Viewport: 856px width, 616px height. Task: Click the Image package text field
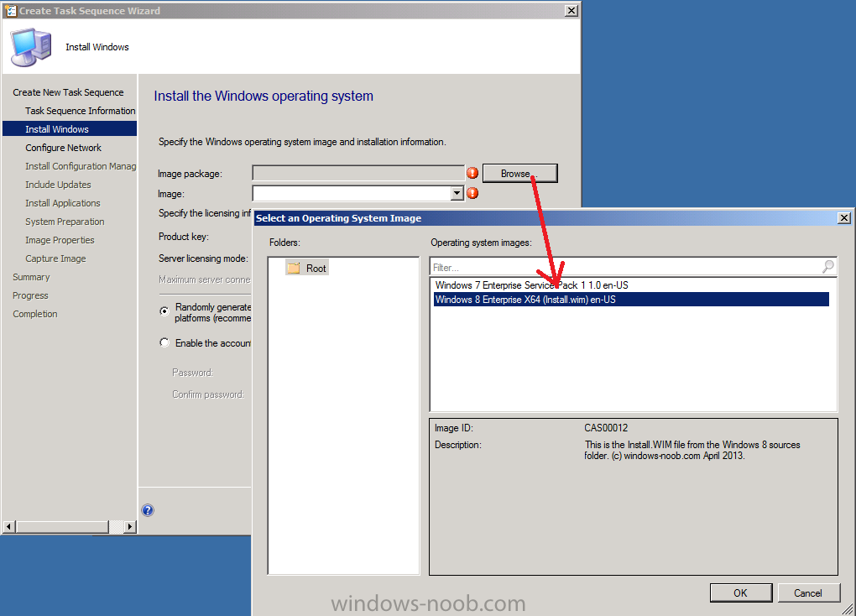coord(358,173)
